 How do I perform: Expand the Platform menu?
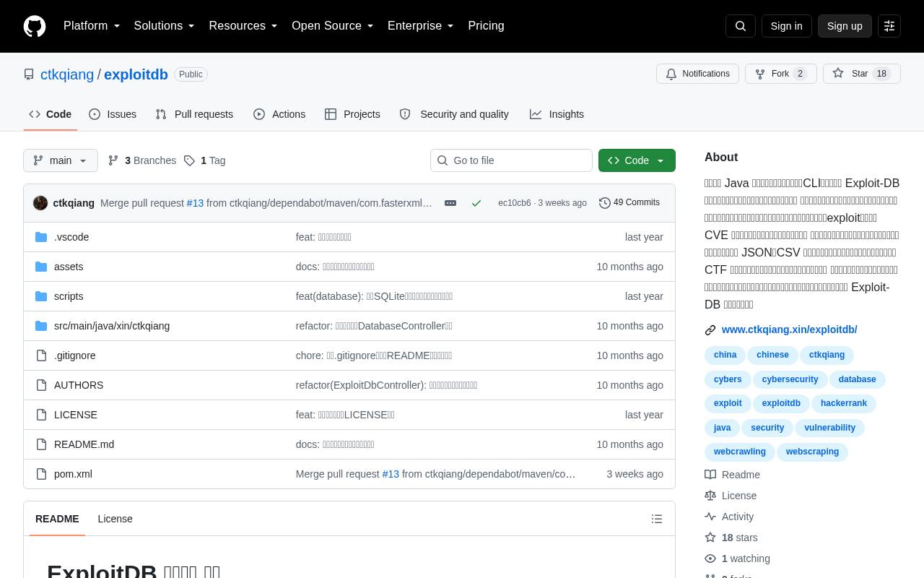click(x=92, y=26)
